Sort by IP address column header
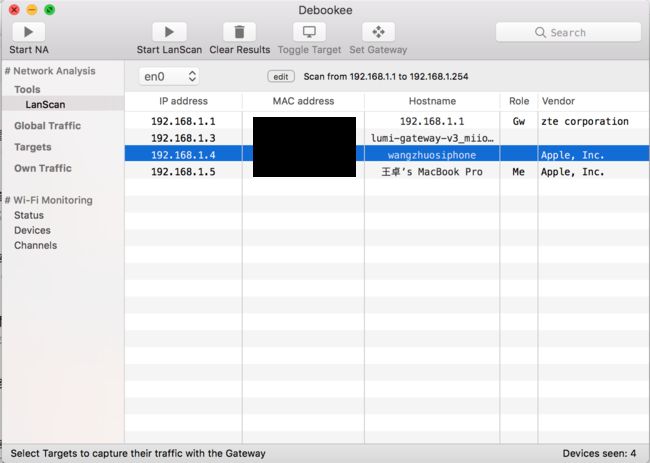 point(183,101)
